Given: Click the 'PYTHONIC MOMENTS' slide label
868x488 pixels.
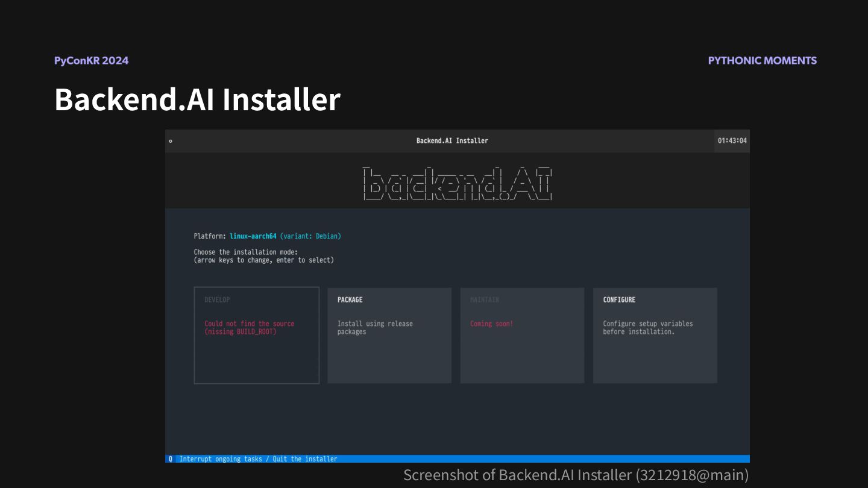Looking at the screenshot, I should coord(763,60).
